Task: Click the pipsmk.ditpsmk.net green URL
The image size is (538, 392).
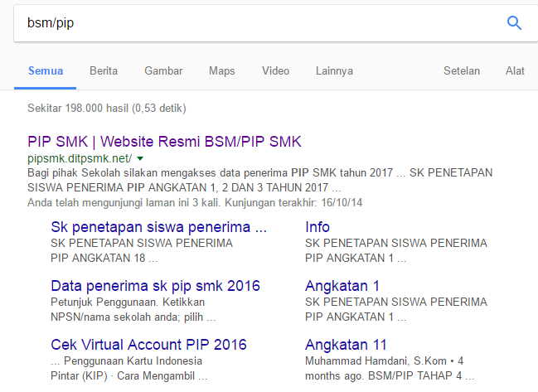Action: tap(80, 158)
